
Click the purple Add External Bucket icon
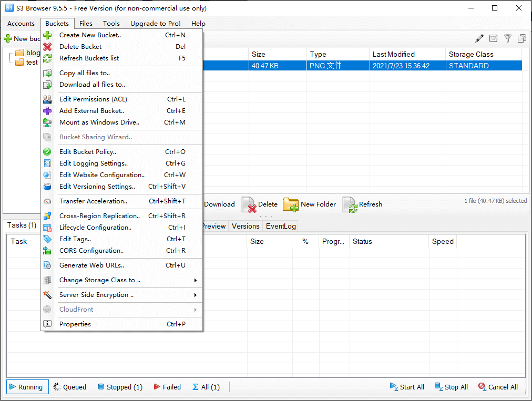pyautogui.click(x=47, y=110)
